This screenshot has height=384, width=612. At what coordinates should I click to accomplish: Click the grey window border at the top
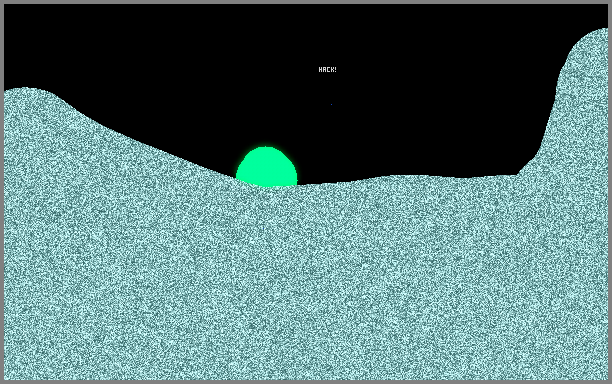pyautogui.click(x=306, y=2)
